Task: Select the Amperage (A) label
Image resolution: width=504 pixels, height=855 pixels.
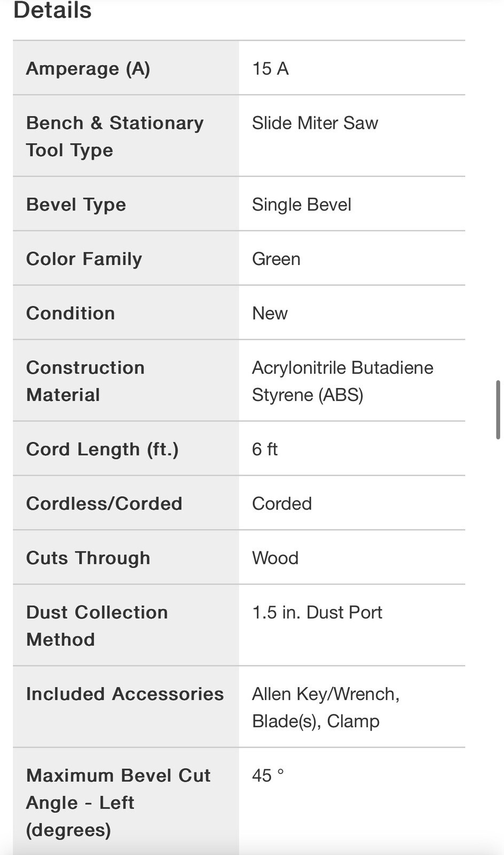Action: [x=88, y=68]
